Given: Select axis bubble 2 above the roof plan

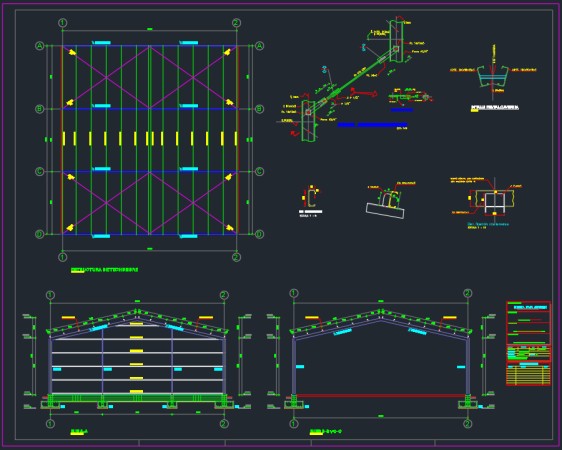Looking at the screenshot, I should [x=236, y=23].
